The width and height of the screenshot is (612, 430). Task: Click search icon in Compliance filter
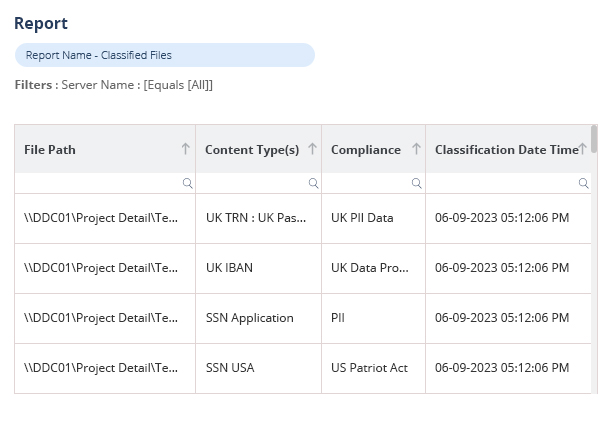(415, 184)
